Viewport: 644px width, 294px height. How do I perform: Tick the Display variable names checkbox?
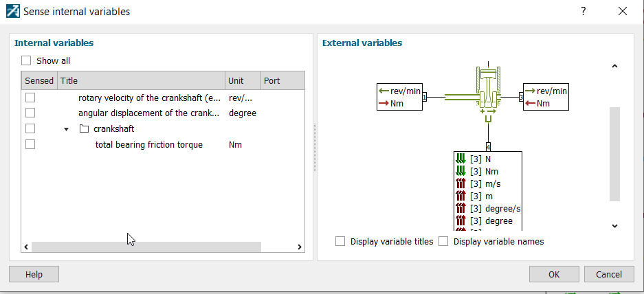[x=443, y=241]
